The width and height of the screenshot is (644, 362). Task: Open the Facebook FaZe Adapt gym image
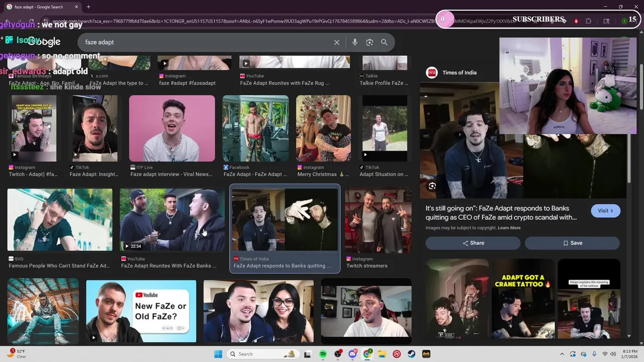click(256, 128)
